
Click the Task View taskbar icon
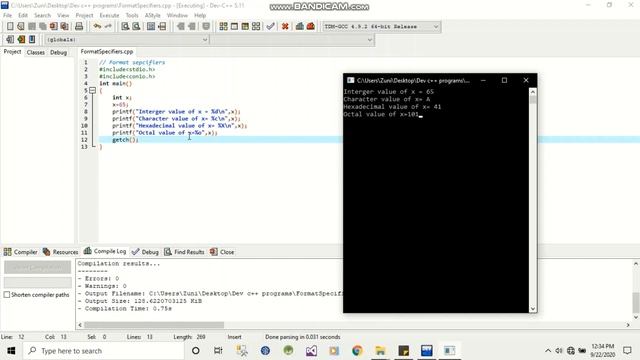coord(218,351)
